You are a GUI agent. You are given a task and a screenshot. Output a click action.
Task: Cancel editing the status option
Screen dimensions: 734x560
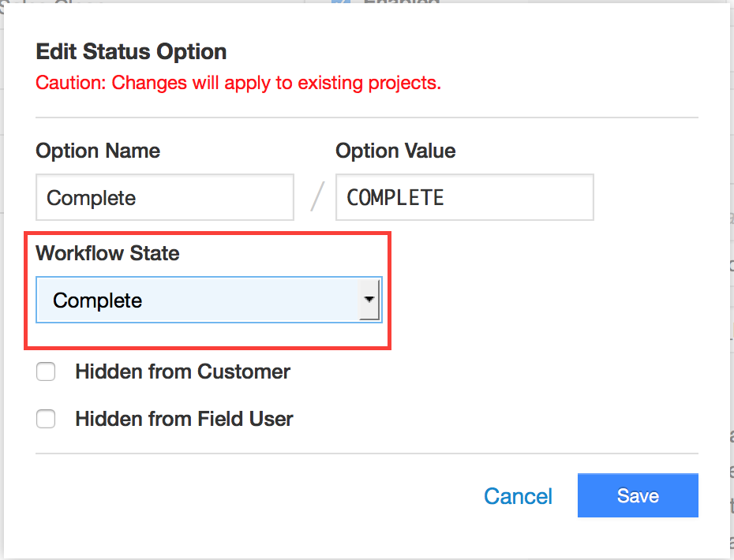(518, 496)
